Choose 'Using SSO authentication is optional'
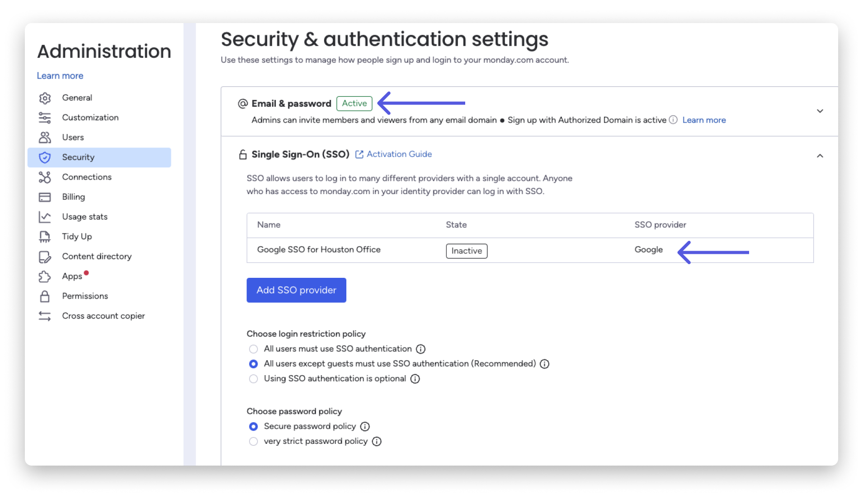 point(253,379)
